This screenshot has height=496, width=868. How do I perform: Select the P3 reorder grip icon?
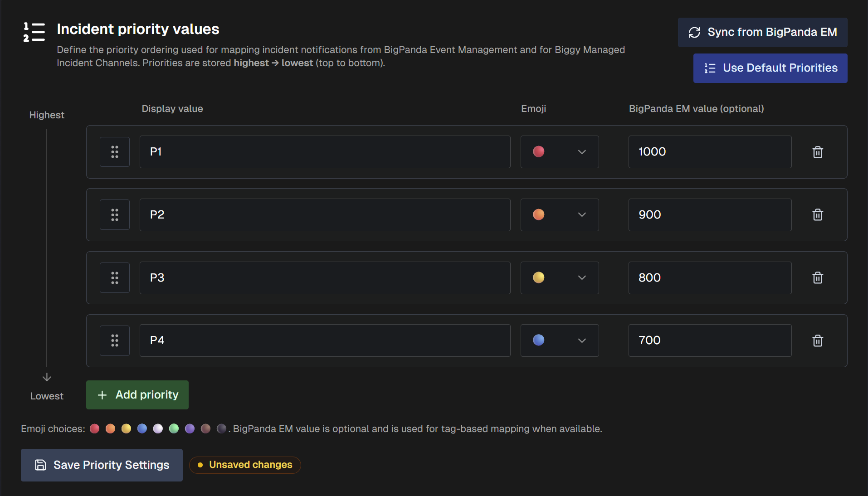pos(115,277)
